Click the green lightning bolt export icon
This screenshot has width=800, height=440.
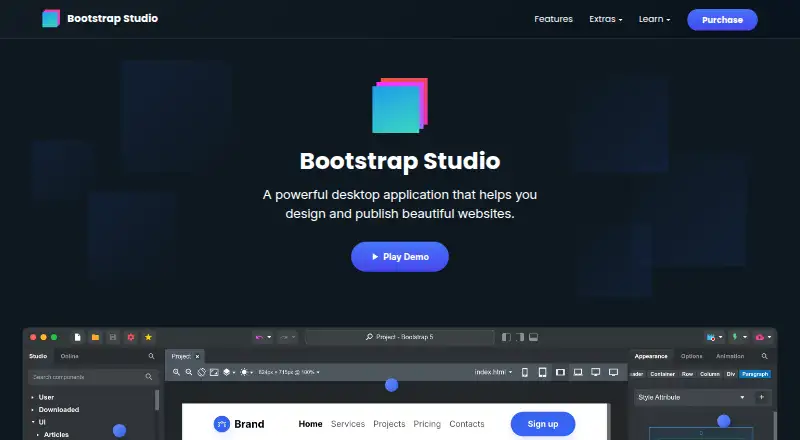(x=735, y=337)
